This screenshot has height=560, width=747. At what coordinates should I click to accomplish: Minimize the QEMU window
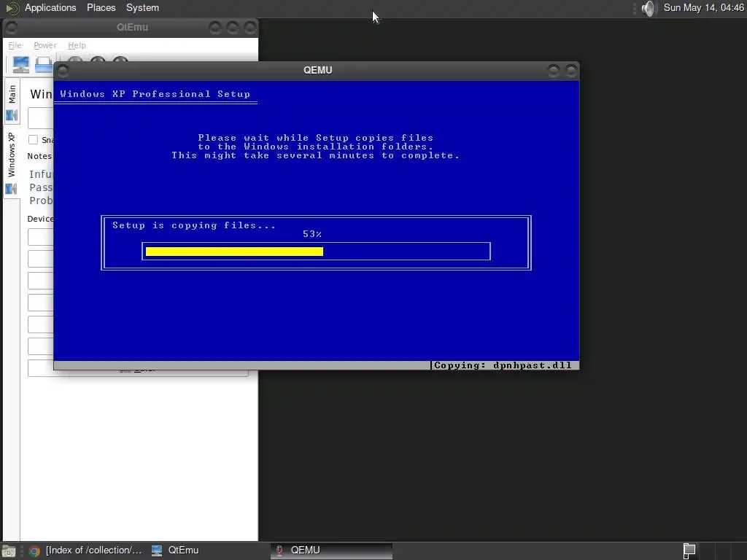click(x=554, y=71)
